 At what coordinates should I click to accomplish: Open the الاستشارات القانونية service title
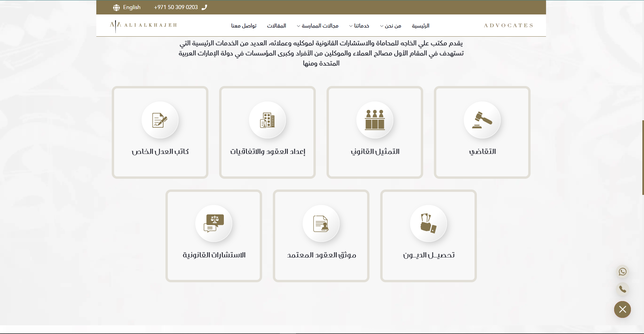pos(214,255)
